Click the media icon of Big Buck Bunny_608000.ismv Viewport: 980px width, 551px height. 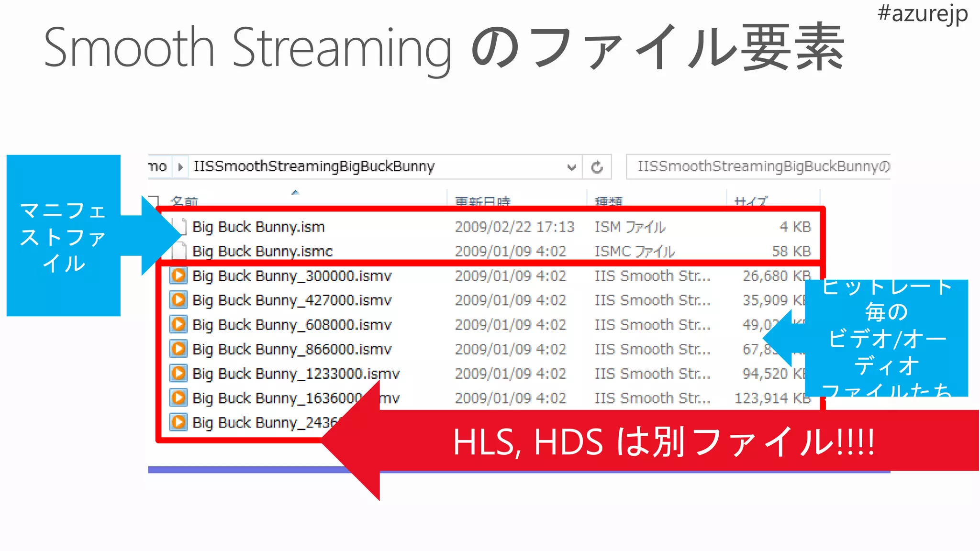point(178,324)
